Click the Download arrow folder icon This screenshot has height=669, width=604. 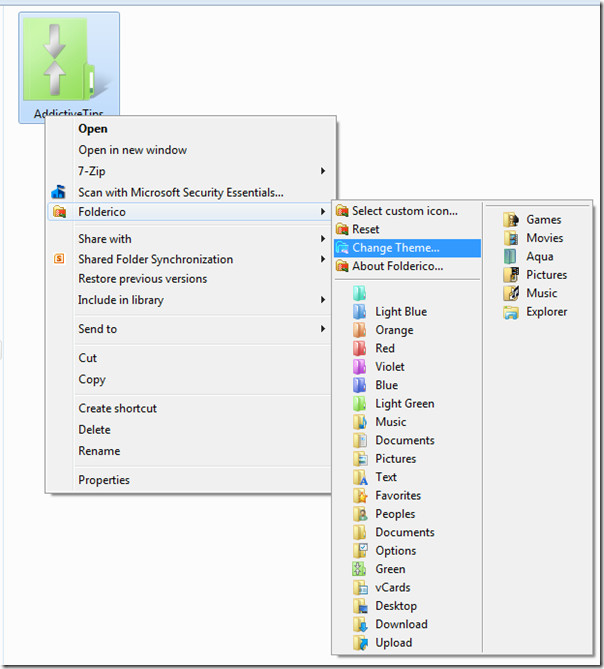[360, 624]
